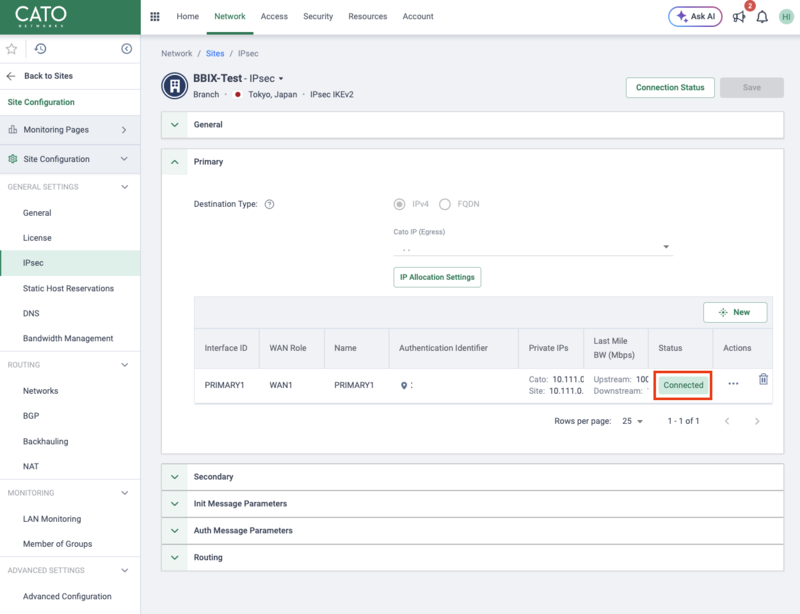Screen dimensions: 800x614
Task: Collapse the ROUTING sidebar group
Action: [x=124, y=365]
